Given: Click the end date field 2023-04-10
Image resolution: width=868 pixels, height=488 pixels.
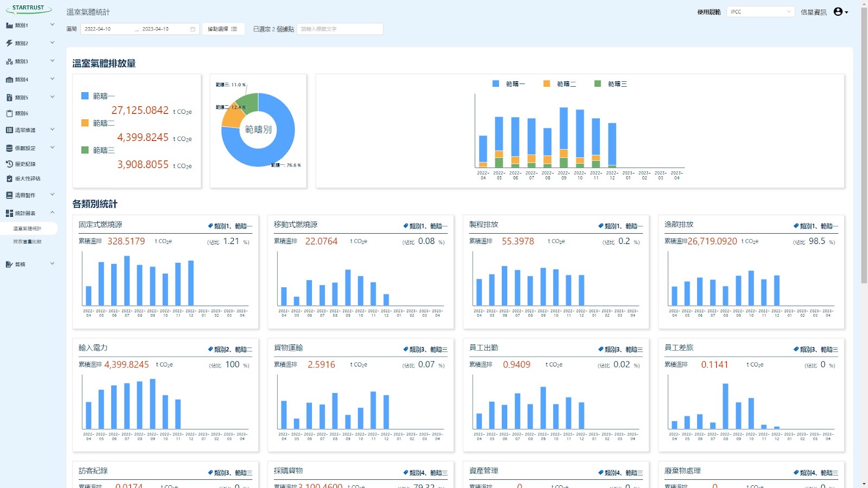Looking at the screenshot, I should tap(156, 29).
